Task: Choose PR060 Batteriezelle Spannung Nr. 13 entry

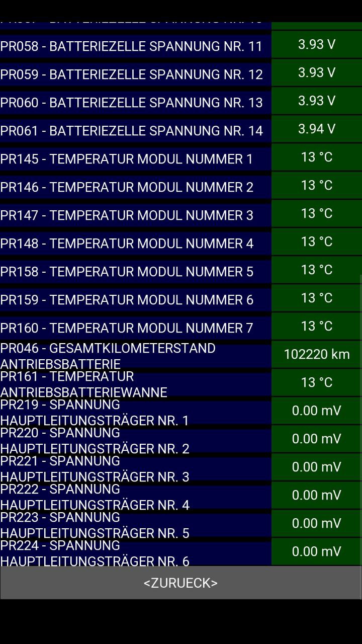Action: click(132, 103)
